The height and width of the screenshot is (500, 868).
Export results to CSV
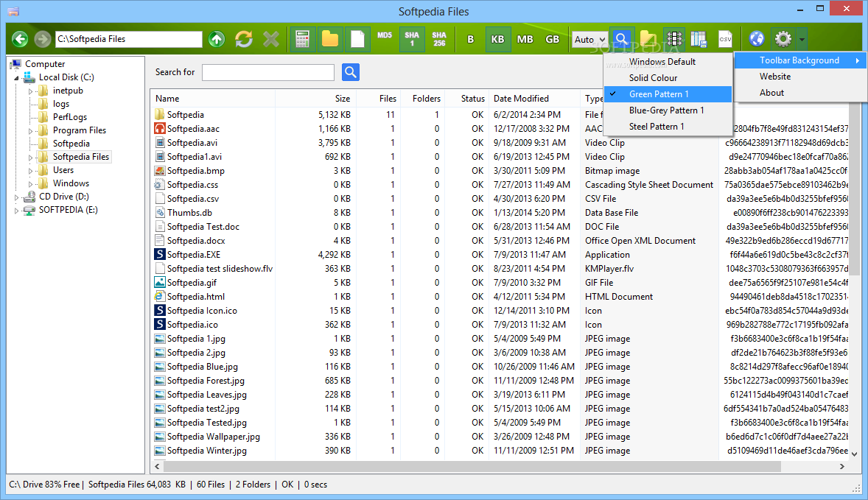[725, 39]
